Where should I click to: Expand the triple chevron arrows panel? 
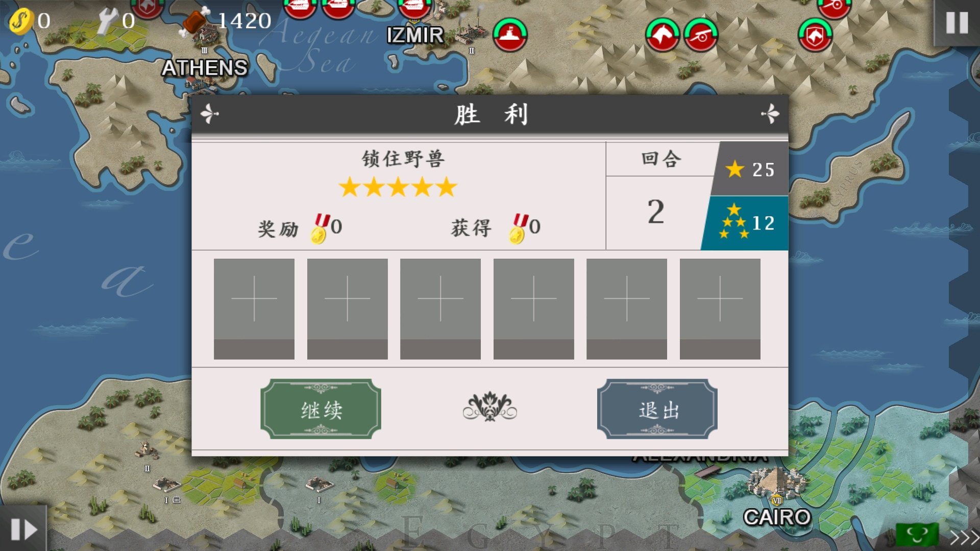964,537
